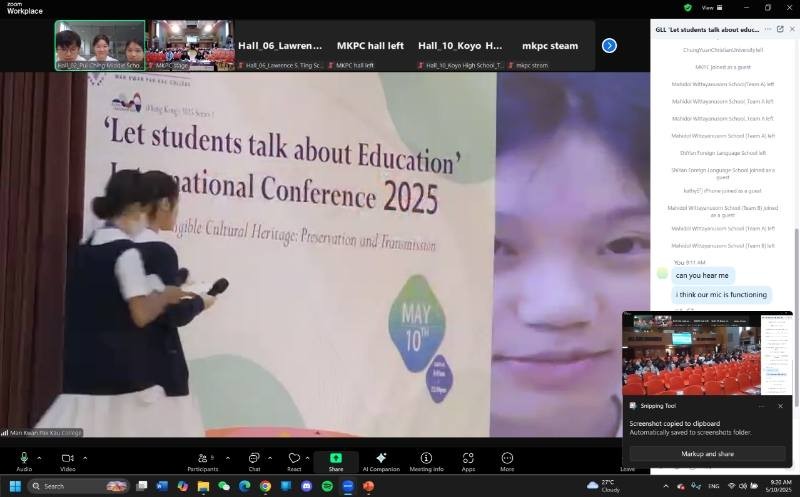
Task: Open AI Companion
Action: 381,461
